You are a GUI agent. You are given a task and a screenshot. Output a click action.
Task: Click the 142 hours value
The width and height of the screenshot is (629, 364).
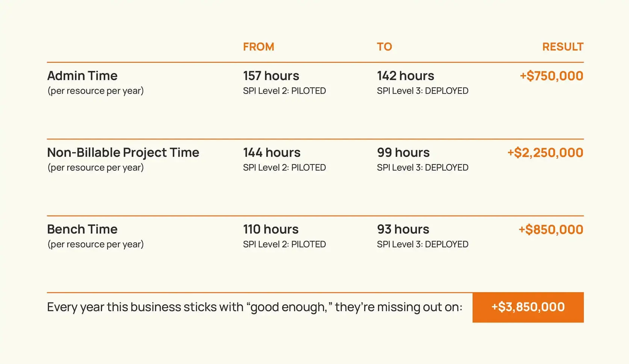pos(405,76)
